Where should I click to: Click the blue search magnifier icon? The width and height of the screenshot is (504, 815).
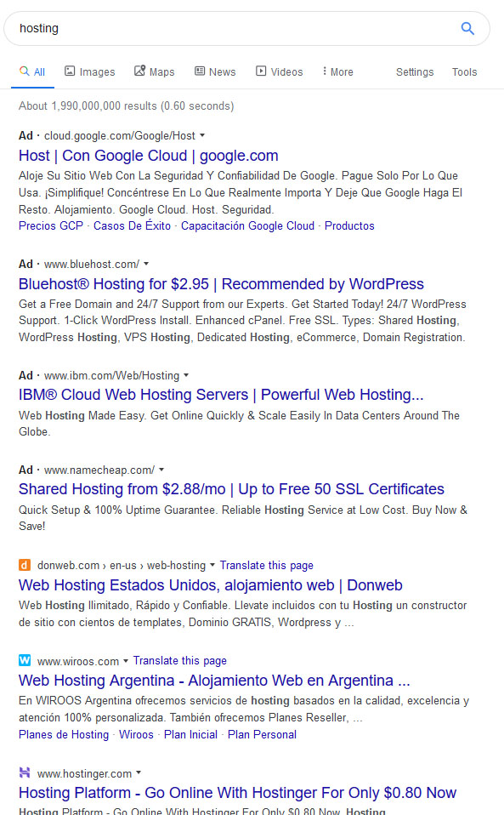coord(467,29)
